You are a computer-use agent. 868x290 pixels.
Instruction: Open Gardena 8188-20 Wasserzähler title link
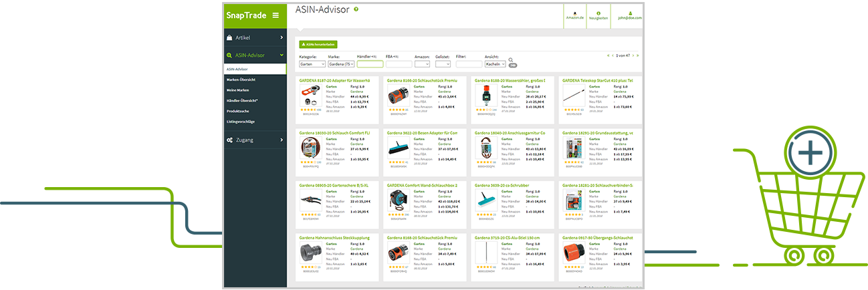click(510, 80)
